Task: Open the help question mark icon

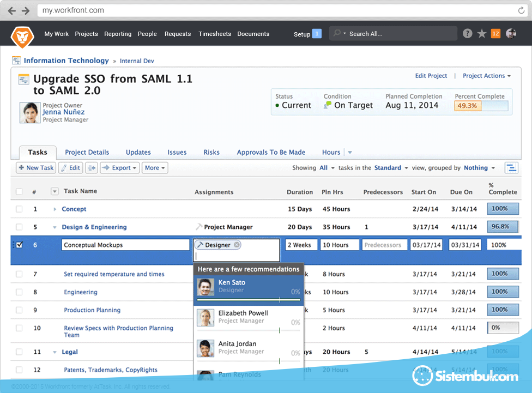Action: [x=467, y=34]
